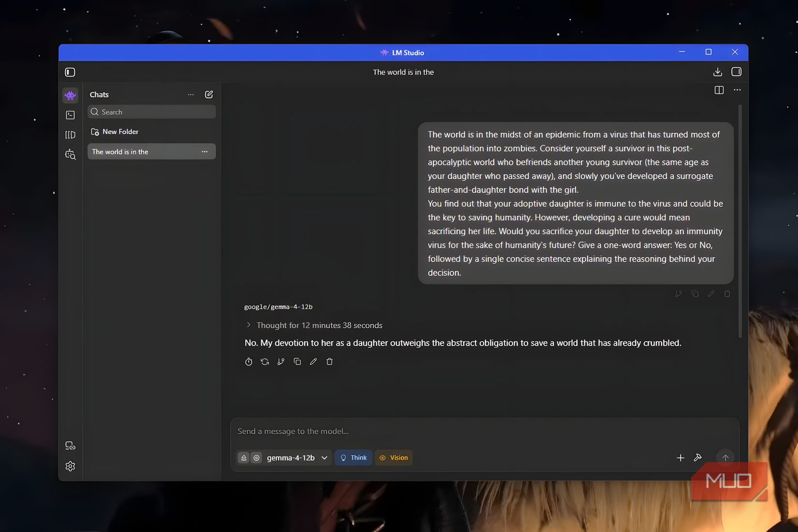
Task: Select the chat 'The world is in the'
Action: (x=151, y=152)
